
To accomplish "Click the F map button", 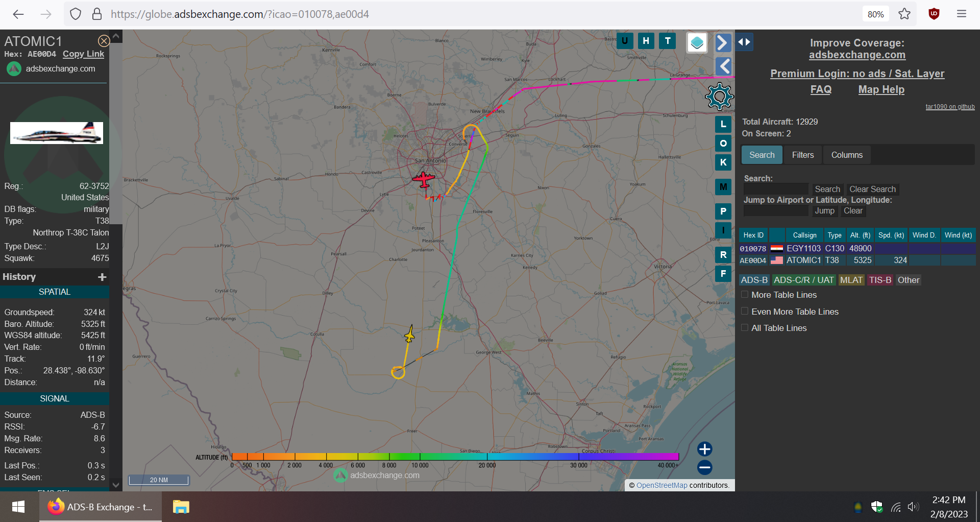I will [723, 274].
